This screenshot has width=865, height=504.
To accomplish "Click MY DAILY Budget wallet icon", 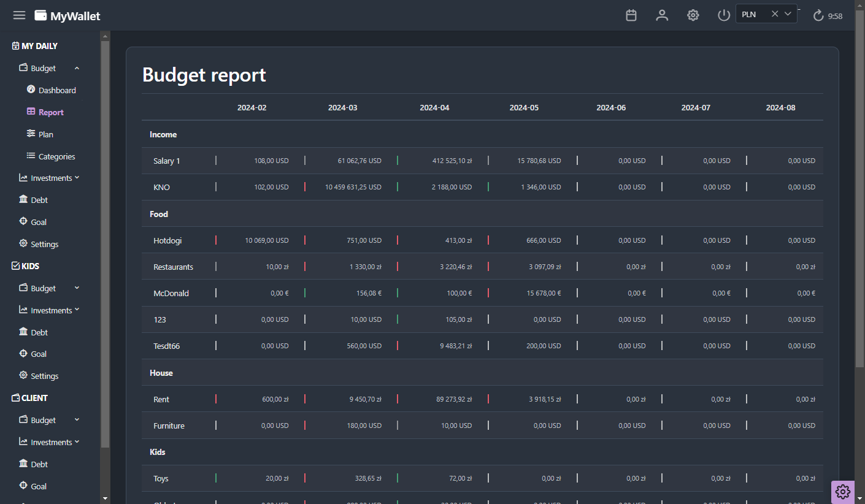I will point(23,67).
